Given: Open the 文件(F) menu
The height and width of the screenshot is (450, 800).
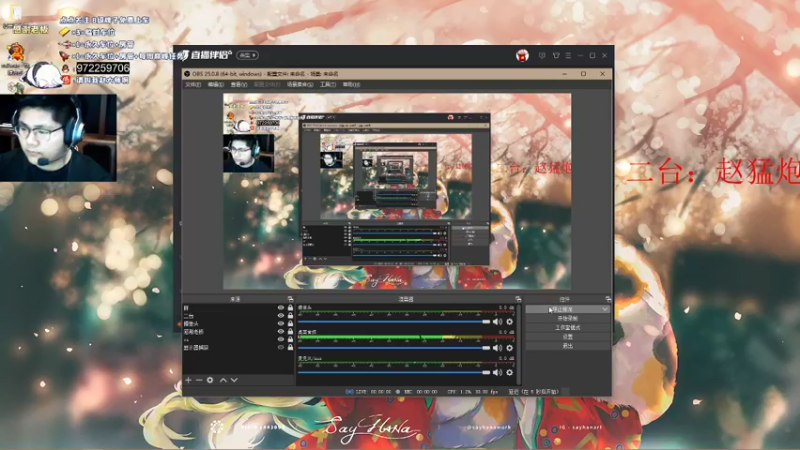Looking at the screenshot, I should coord(193,85).
